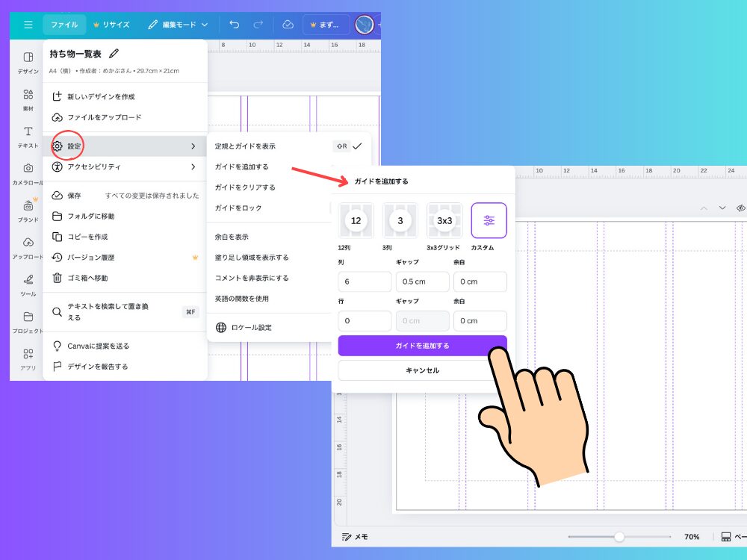The width and height of the screenshot is (747, 560).
Task: Open the hamburger main menu icon
Action: pos(28,25)
